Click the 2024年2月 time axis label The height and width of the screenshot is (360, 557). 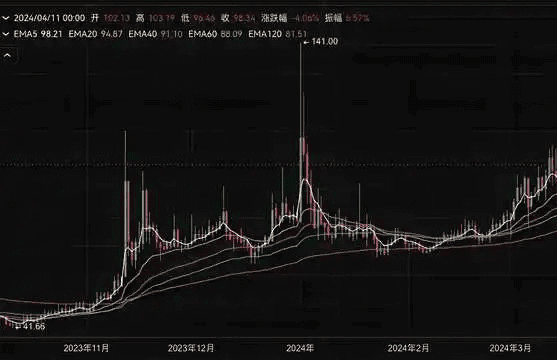pos(408,348)
